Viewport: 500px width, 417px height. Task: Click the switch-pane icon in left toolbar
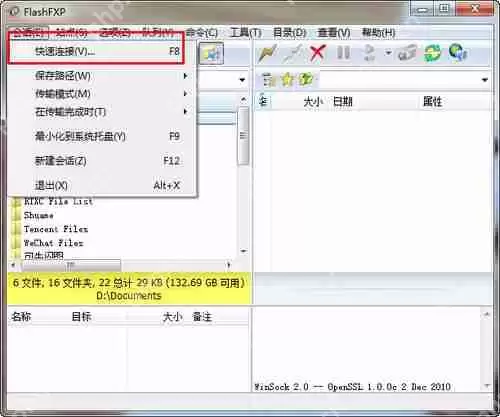point(211,53)
